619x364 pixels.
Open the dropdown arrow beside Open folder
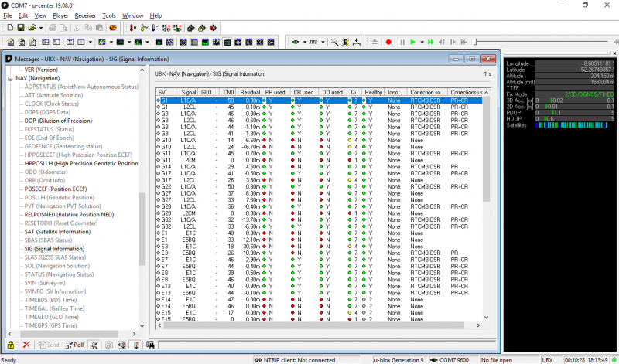[x=41, y=28]
